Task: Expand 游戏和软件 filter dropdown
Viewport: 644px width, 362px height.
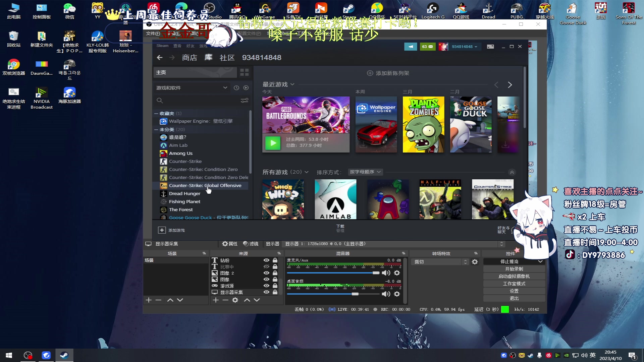Action: click(225, 87)
